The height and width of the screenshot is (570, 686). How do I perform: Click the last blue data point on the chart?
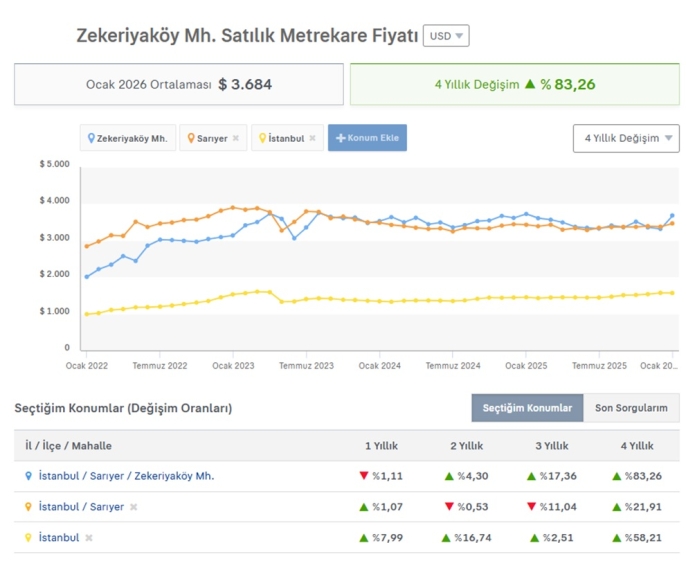[672, 216]
